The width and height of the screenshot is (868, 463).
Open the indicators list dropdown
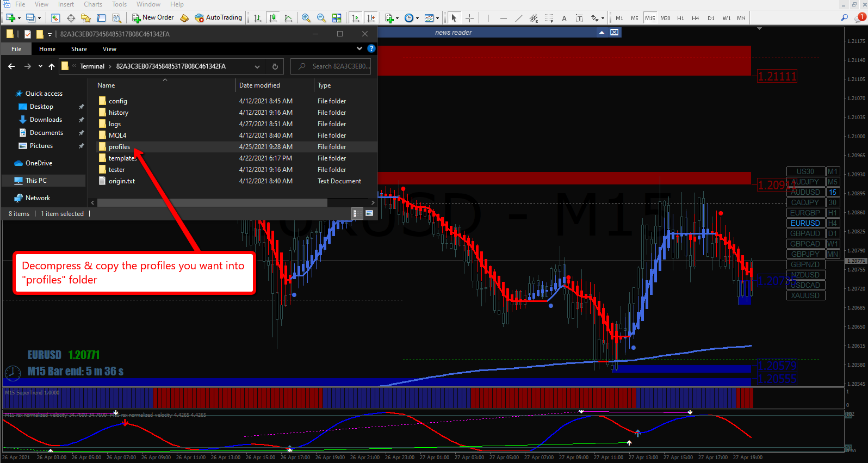pyautogui.click(x=392, y=18)
